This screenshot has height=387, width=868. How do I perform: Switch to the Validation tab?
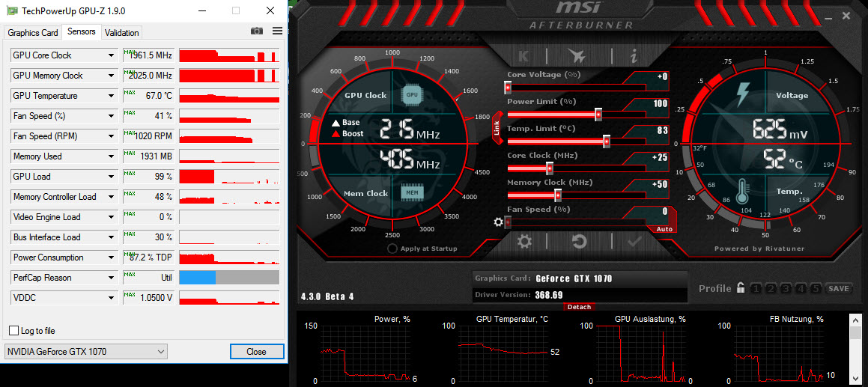tap(122, 33)
